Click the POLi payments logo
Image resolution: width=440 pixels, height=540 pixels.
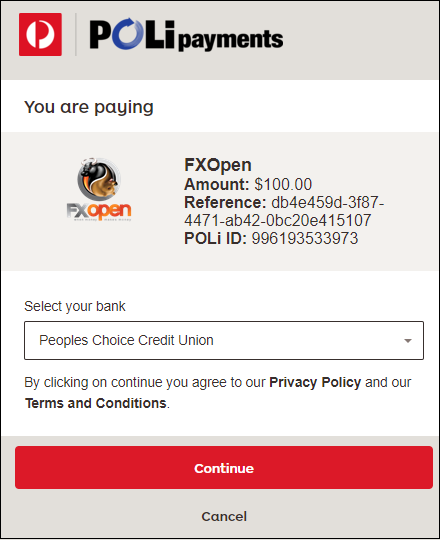(x=186, y=35)
